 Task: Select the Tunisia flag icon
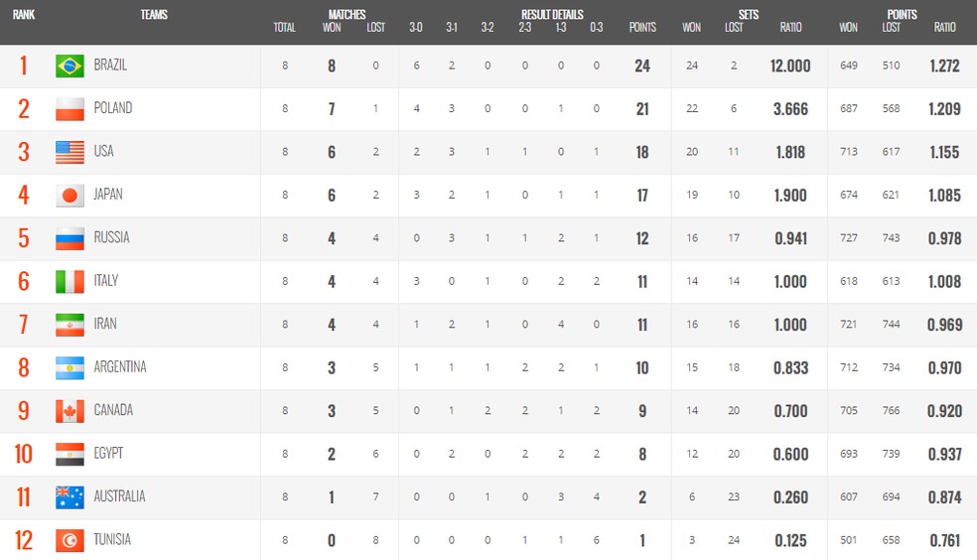click(x=70, y=540)
